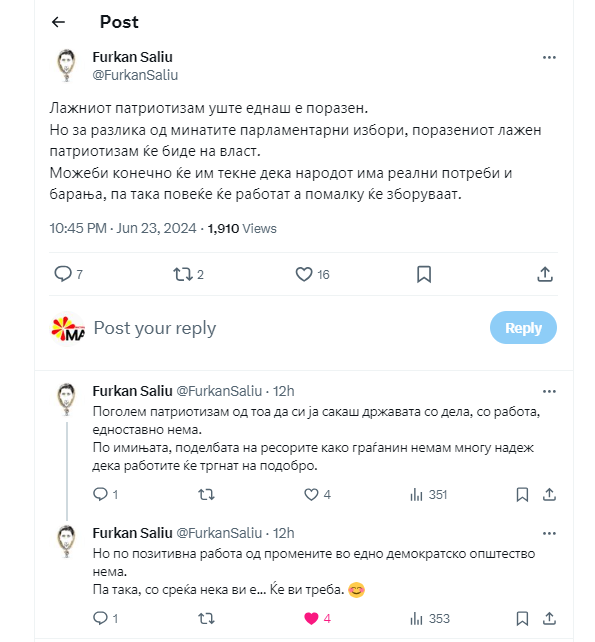Click the reply icon with 7 replies

pyautogui.click(x=63, y=274)
